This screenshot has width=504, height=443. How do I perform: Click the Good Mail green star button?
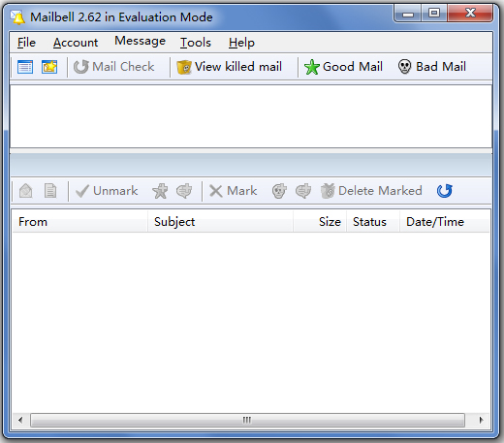coord(343,67)
